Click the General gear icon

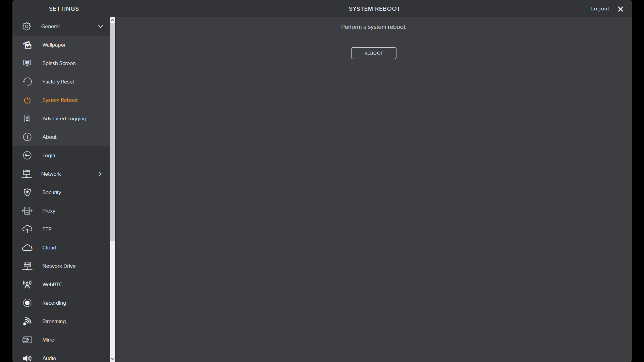26,26
